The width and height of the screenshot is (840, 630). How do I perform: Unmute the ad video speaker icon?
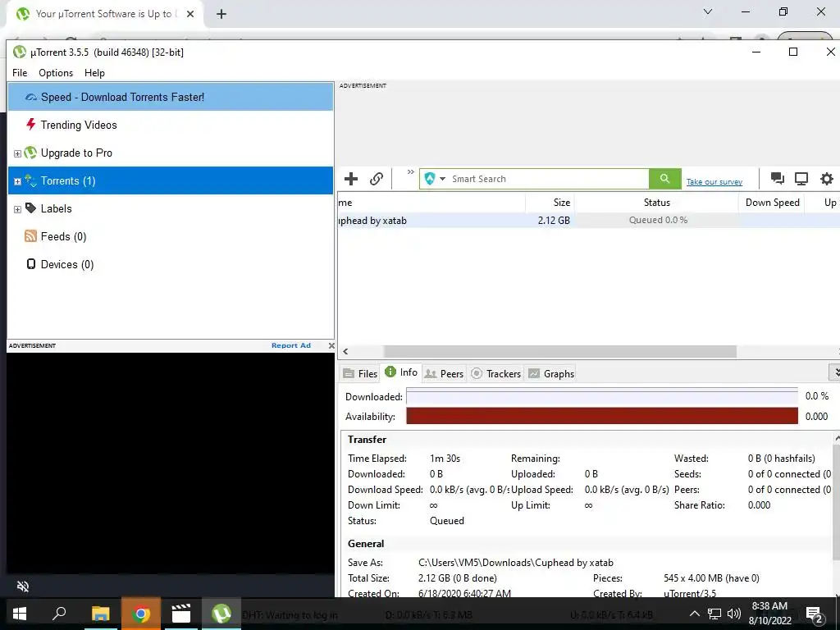(x=22, y=587)
